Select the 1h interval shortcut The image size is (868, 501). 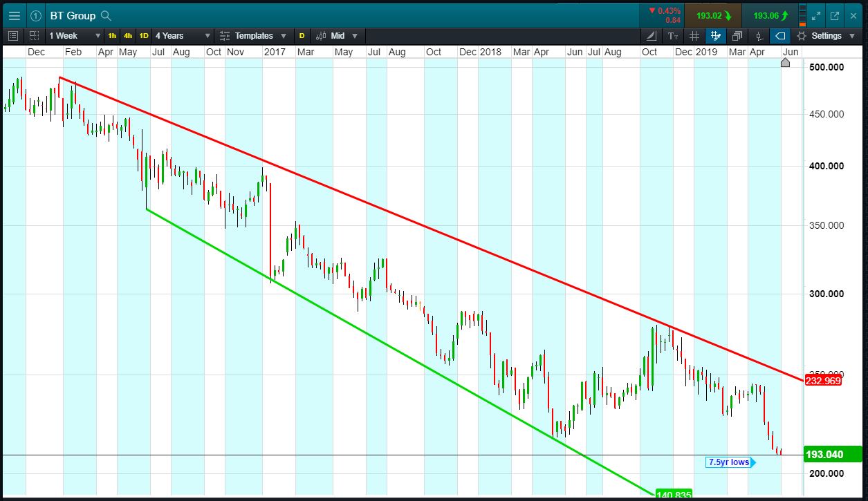click(112, 35)
